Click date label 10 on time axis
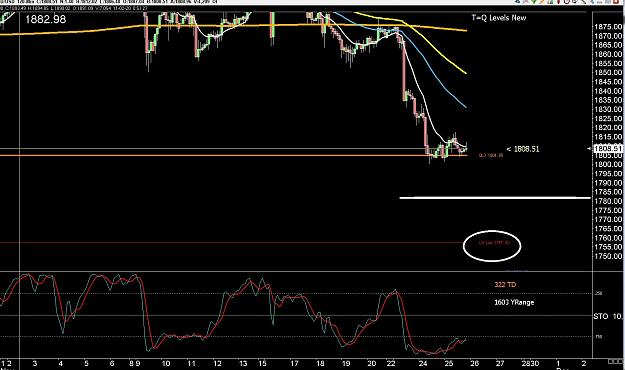 click(166, 363)
